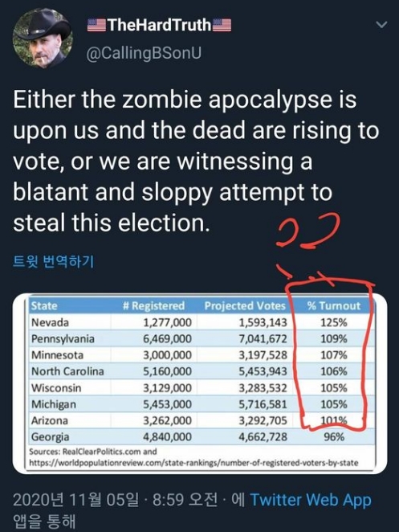The image size is (399, 532).
Task: Open the Twitter Web App source link
Action: point(311,500)
